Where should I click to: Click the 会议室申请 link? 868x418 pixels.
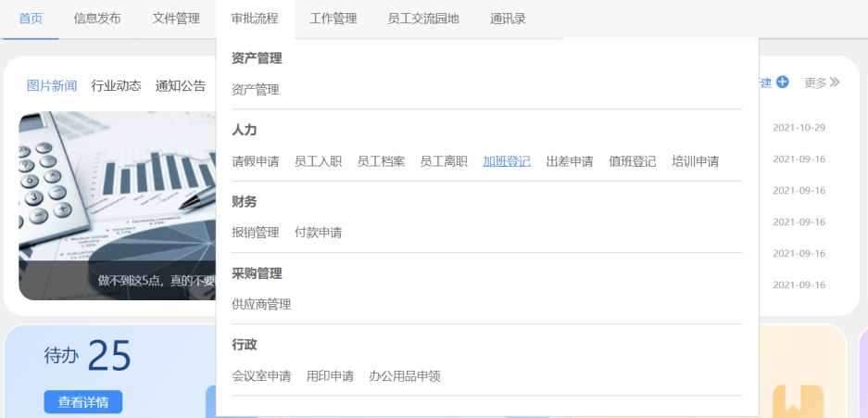pos(261,376)
